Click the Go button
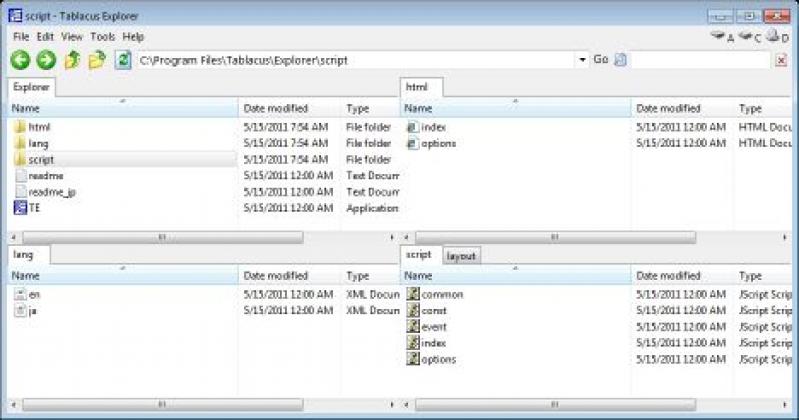 tap(601, 60)
